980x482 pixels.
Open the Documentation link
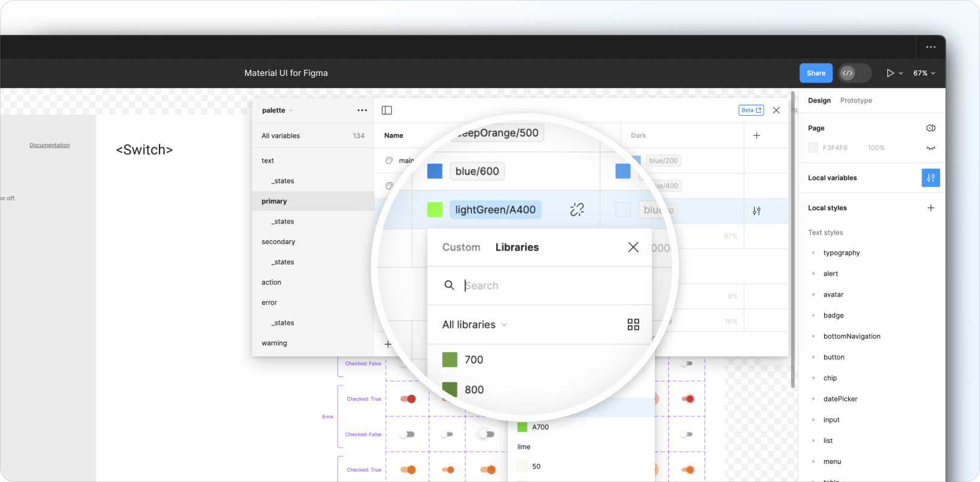pos(49,145)
